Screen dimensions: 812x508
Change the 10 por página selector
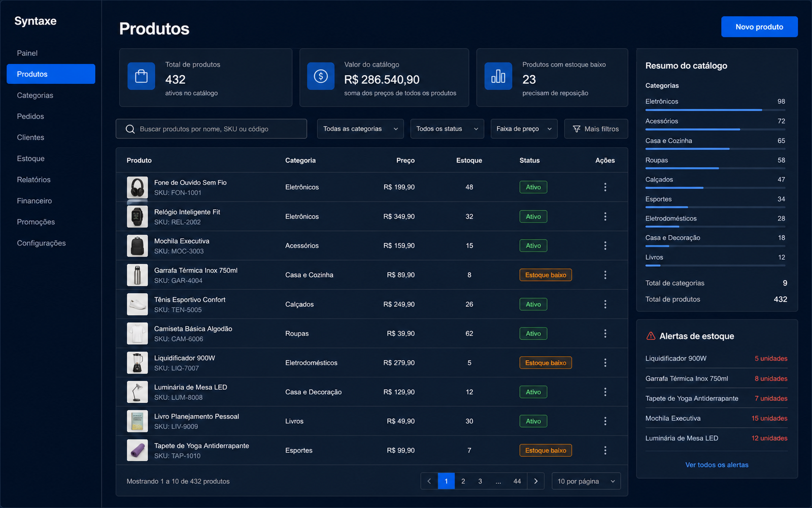586,481
